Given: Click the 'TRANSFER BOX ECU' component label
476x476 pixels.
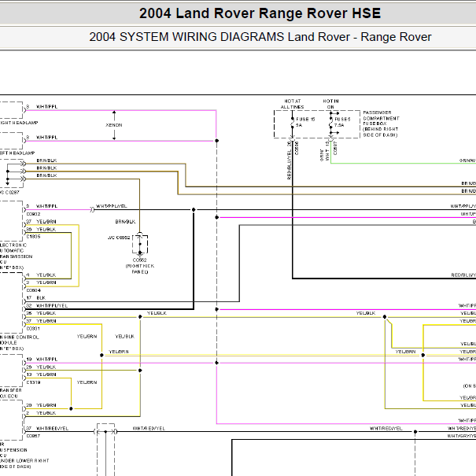Looking at the screenshot, I should 11,393.
